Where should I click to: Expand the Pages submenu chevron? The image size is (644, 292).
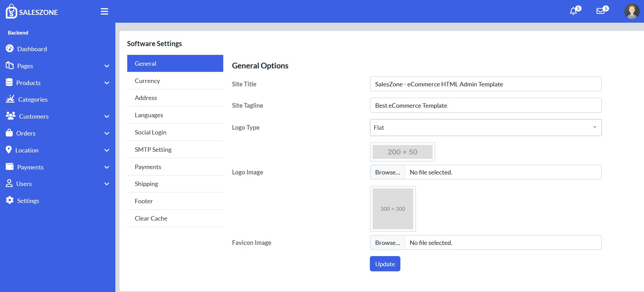pyautogui.click(x=107, y=66)
